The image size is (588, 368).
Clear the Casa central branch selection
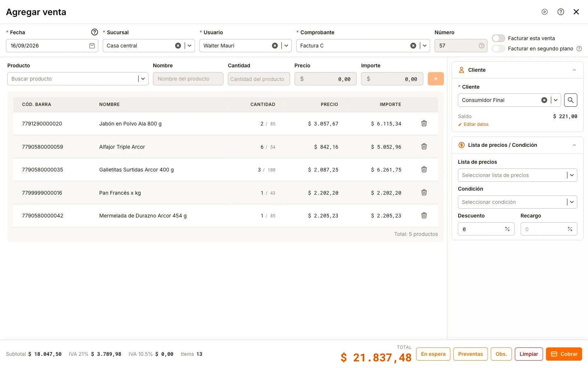[x=178, y=46]
